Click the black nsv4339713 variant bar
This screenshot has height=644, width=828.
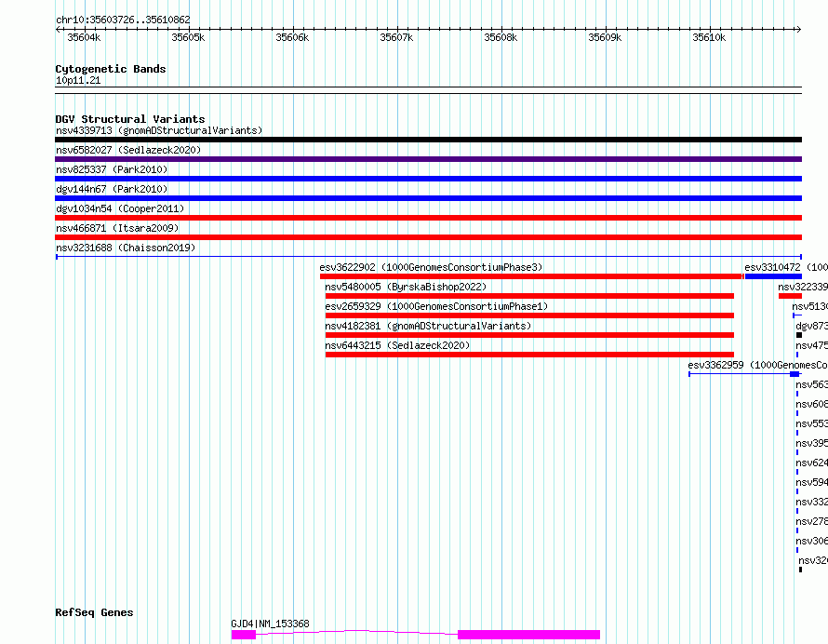[428, 140]
